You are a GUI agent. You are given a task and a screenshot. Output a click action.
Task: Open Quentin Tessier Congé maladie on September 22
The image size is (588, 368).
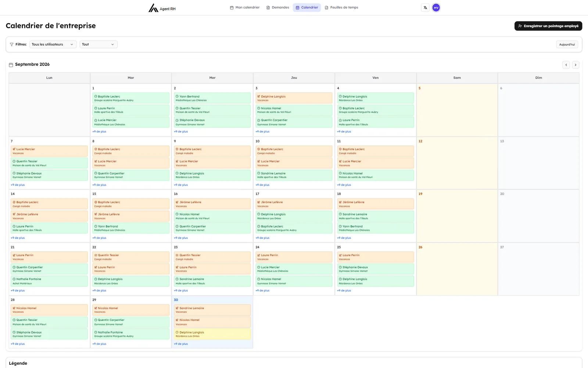[131, 257]
